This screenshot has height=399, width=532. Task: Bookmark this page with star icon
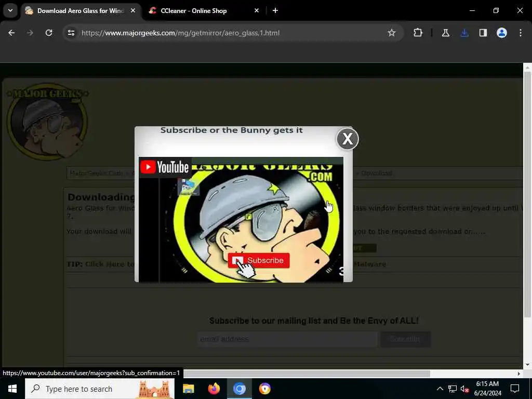[x=392, y=33]
